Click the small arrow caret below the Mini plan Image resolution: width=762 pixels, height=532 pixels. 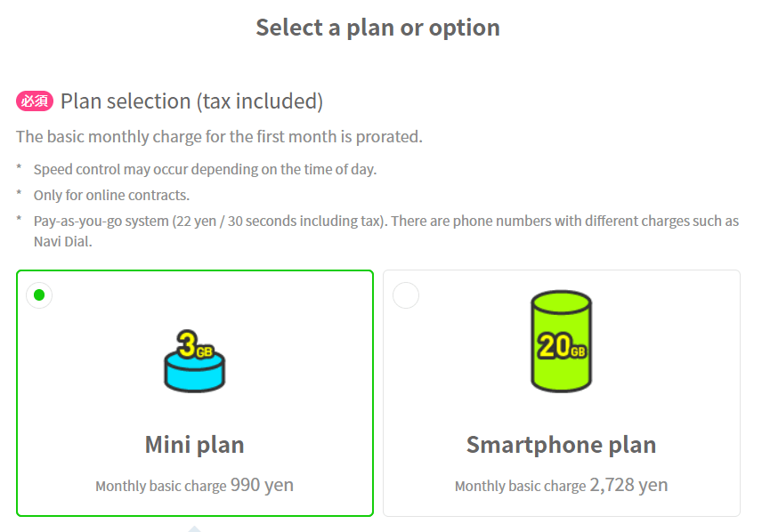tap(194, 527)
